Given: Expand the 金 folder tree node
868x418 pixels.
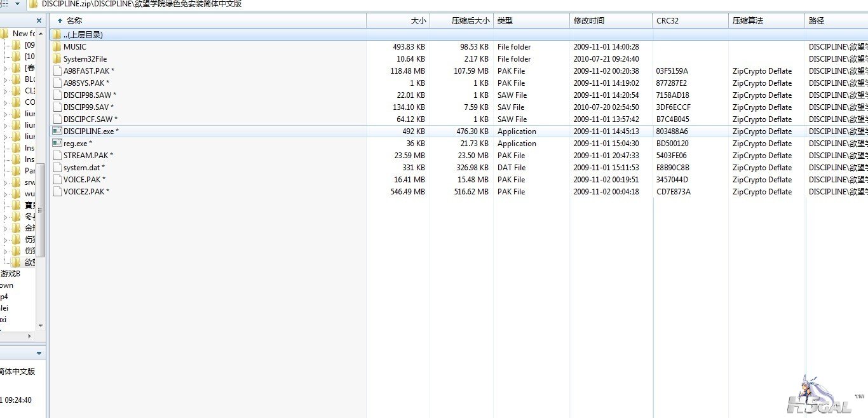Looking at the screenshot, I should point(6,228).
